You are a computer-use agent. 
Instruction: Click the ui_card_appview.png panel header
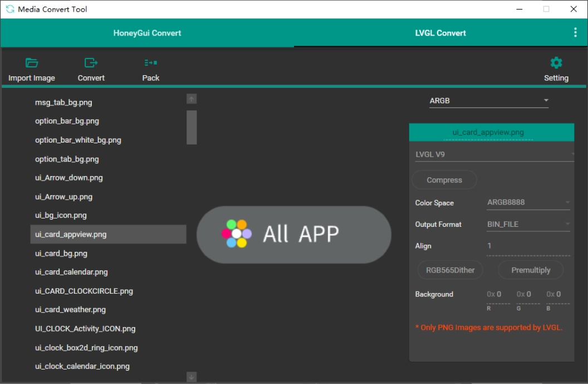(491, 132)
